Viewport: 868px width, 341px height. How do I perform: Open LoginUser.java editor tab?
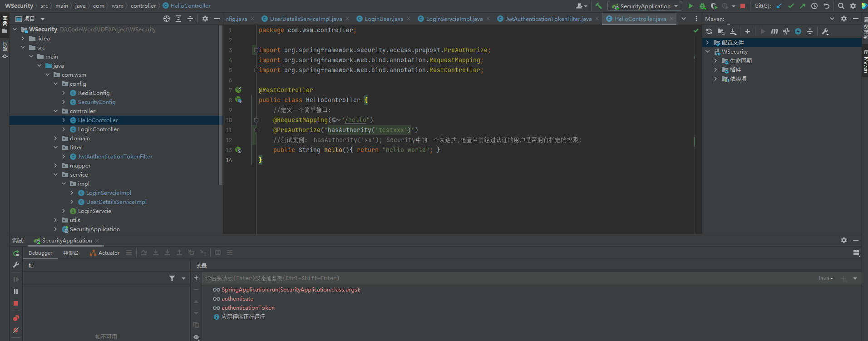click(x=384, y=19)
